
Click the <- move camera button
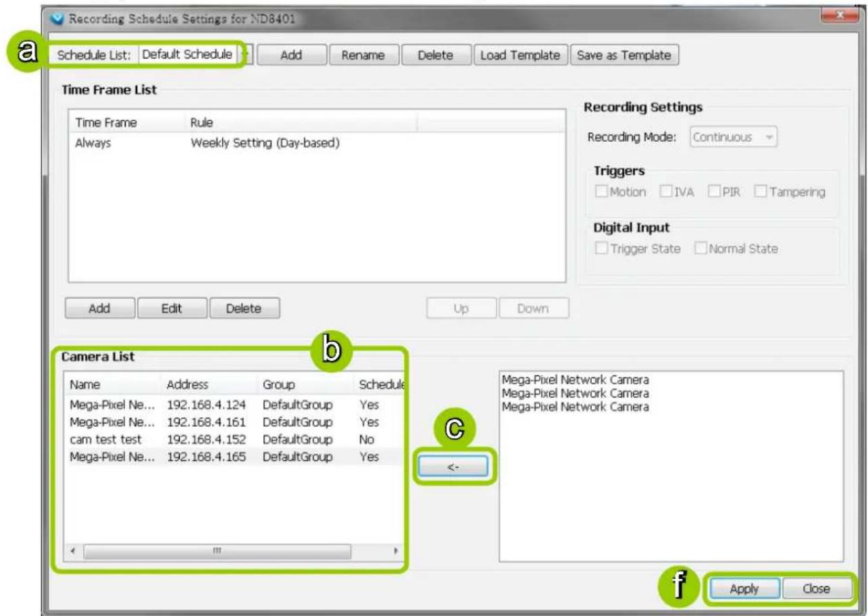pyautogui.click(x=452, y=466)
